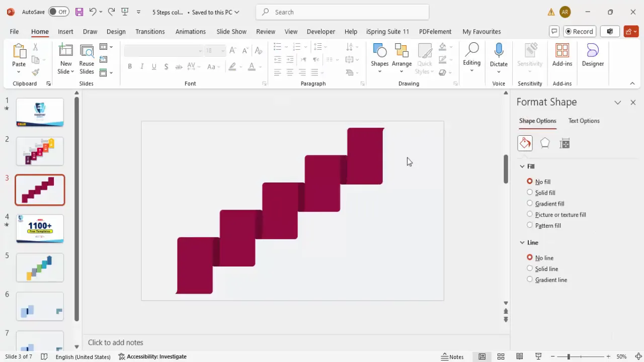The width and height of the screenshot is (644, 362).
Task: Click zoom out minus button
Action: click(553, 356)
